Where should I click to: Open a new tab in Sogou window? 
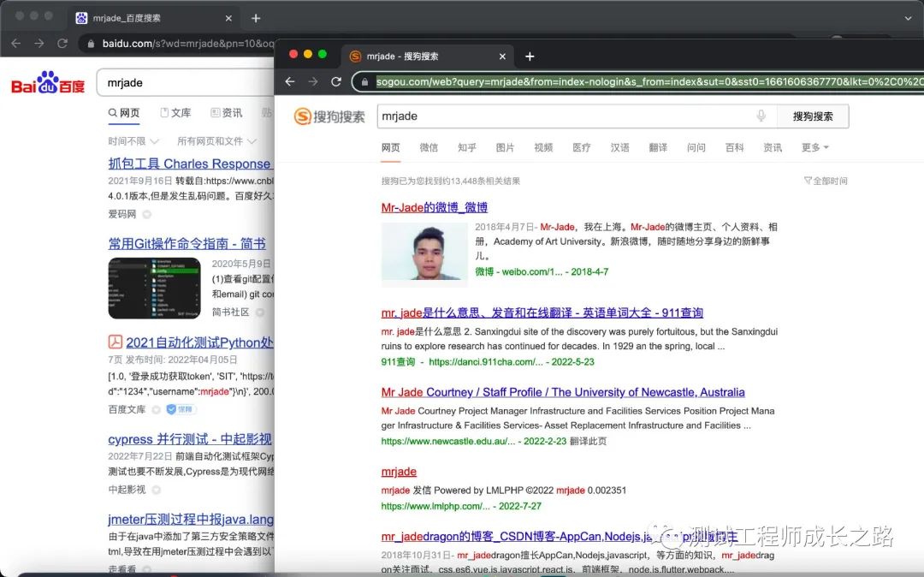tap(530, 56)
